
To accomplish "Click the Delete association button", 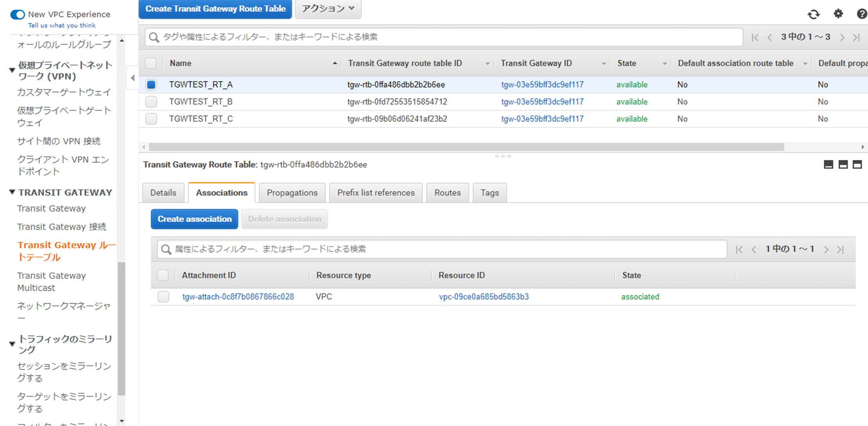I will tap(285, 219).
